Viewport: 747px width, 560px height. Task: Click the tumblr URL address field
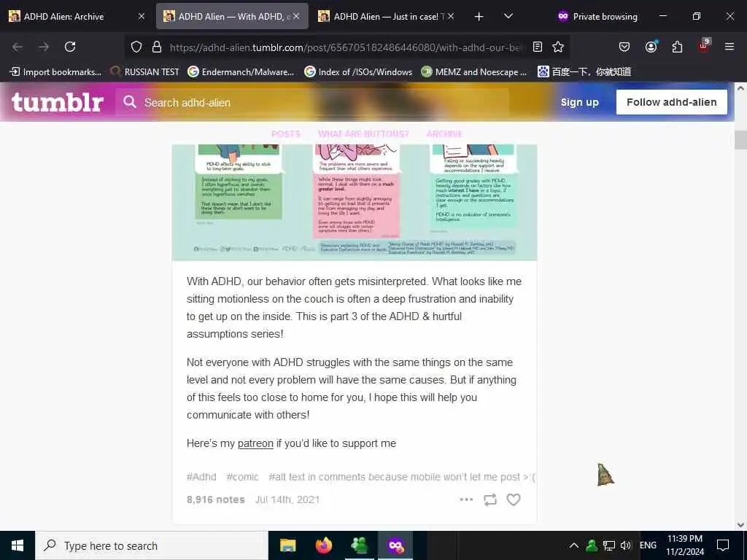(x=347, y=47)
